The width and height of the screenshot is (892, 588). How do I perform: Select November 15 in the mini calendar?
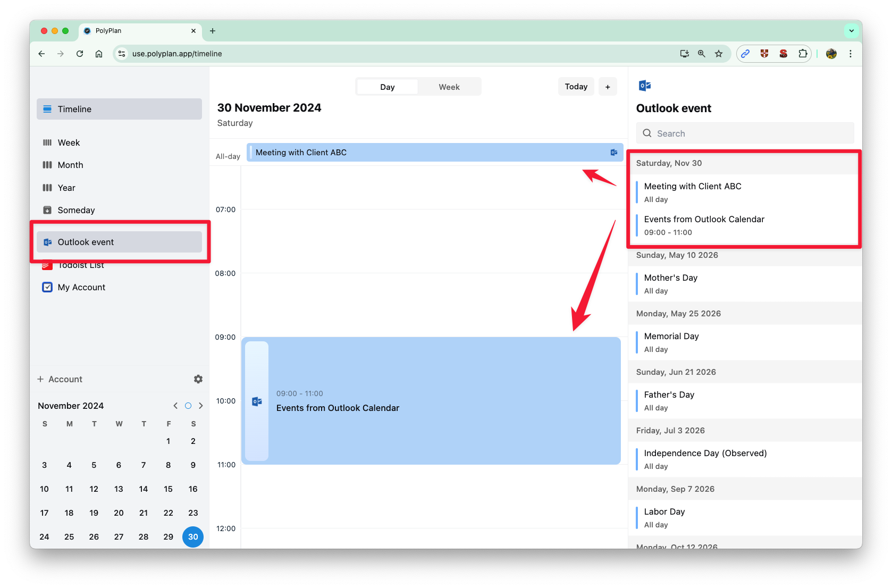click(168, 489)
